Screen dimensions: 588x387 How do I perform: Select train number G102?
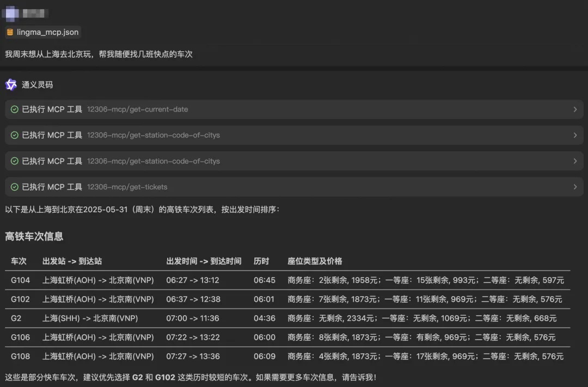[20, 299]
